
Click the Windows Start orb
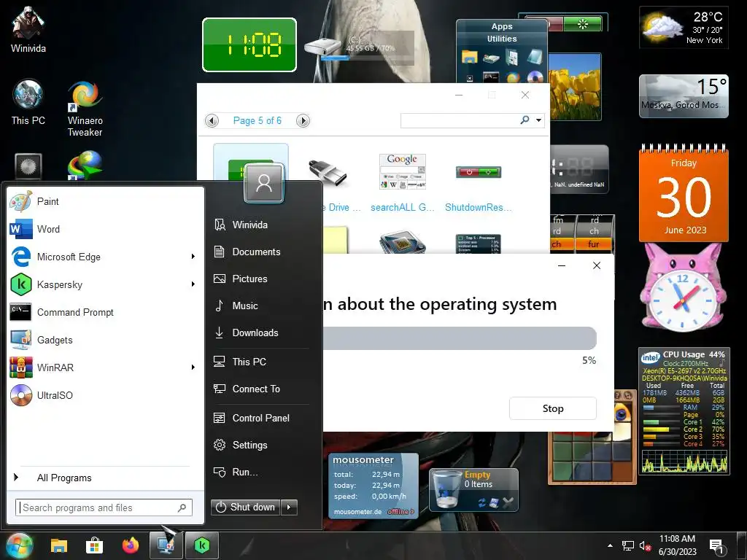pos(20,545)
